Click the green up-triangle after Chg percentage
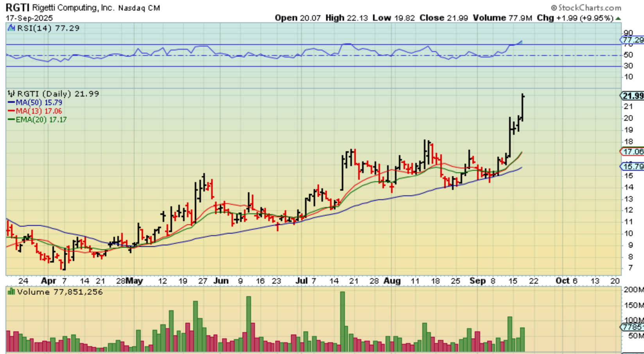644x354 pixels. [618, 18]
